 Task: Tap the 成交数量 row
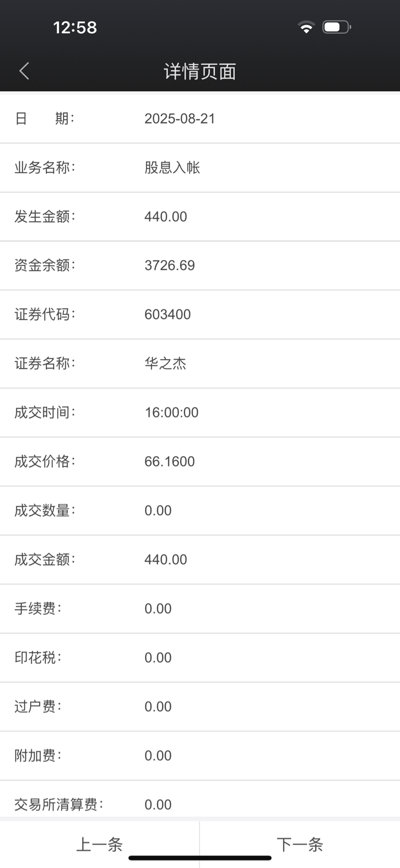pos(200,510)
